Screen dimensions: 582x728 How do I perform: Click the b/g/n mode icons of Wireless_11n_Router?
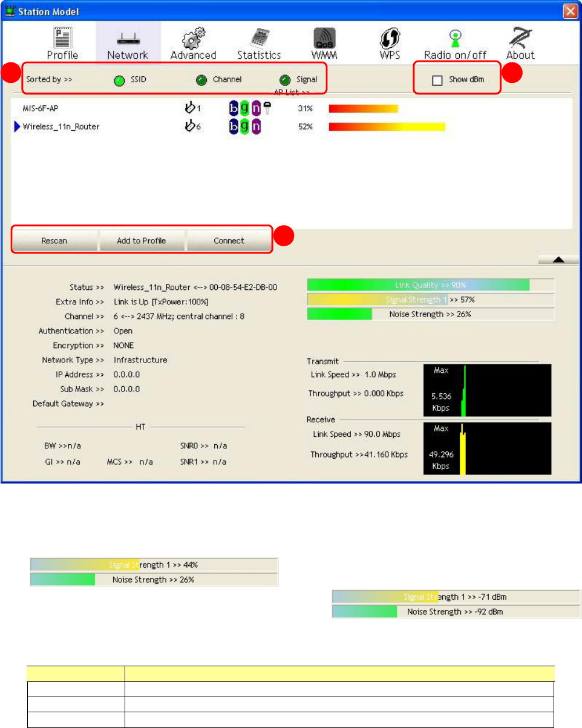245,126
